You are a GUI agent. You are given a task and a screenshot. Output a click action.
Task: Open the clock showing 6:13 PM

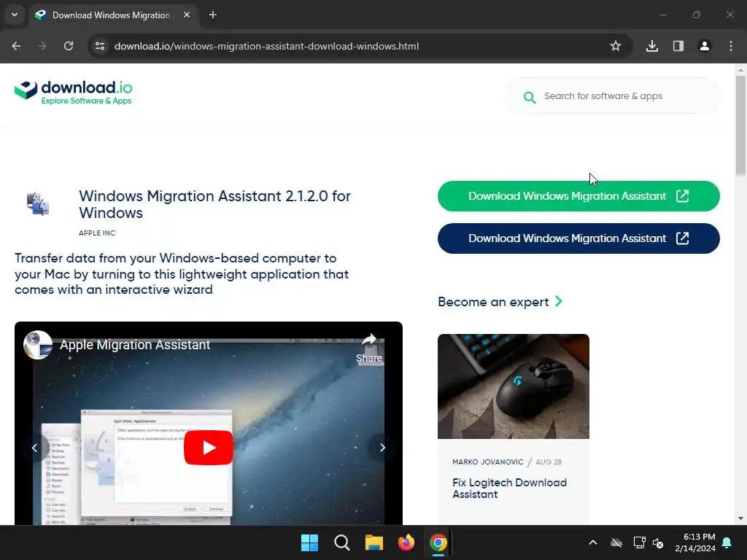pyautogui.click(x=695, y=542)
